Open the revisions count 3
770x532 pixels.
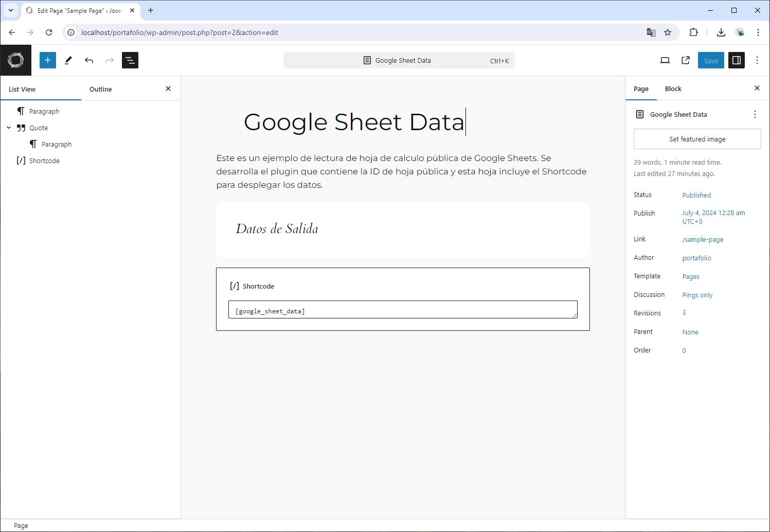(684, 313)
